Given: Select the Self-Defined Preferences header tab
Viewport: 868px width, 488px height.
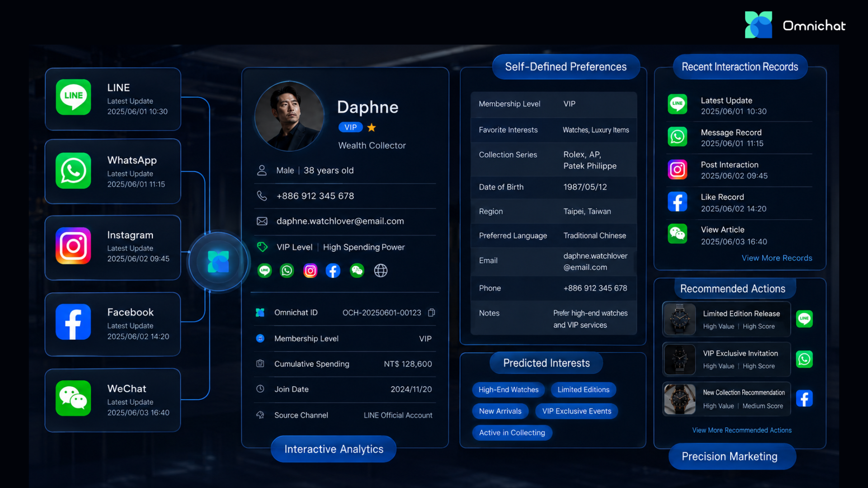Looking at the screenshot, I should pos(566,67).
